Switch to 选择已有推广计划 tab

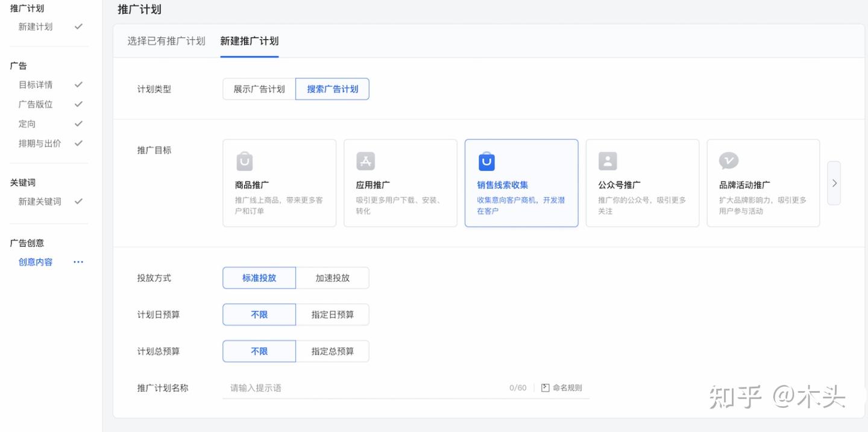point(166,41)
